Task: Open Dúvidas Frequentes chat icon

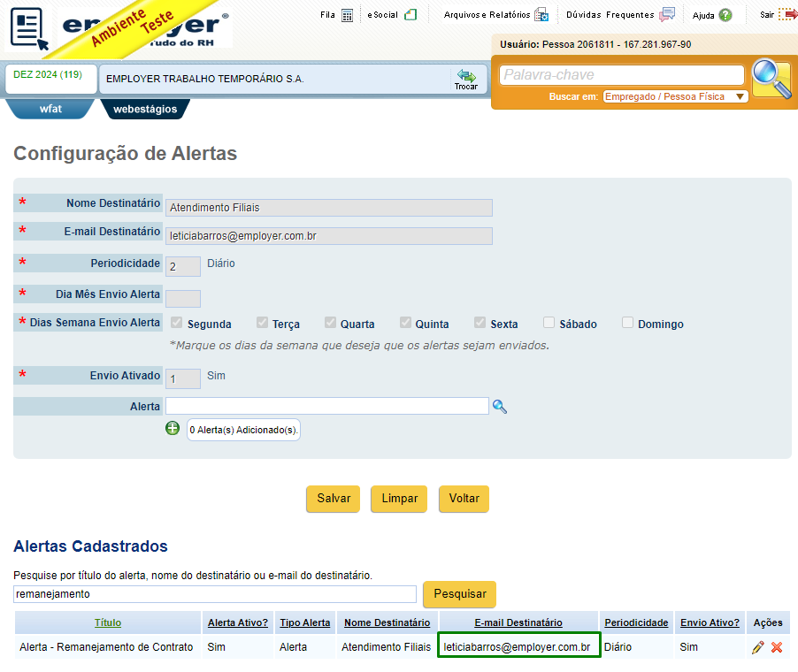Action: (x=667, y=15)
